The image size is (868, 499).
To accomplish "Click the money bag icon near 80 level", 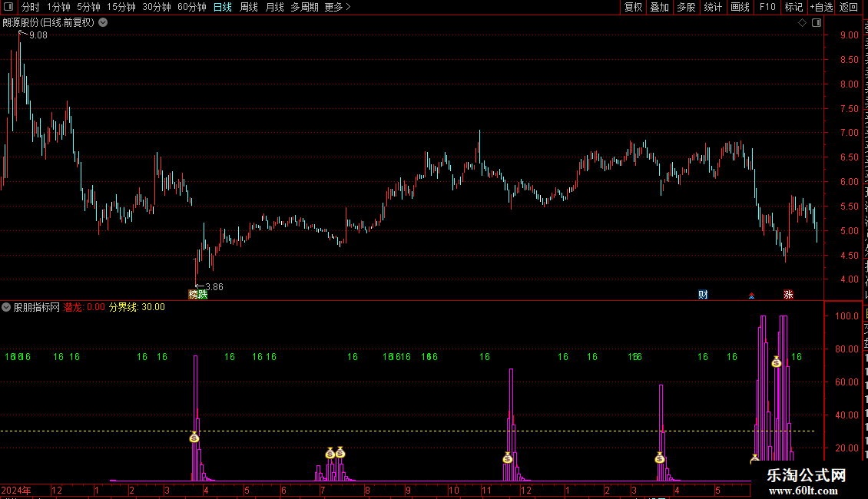I will point(776,362).
